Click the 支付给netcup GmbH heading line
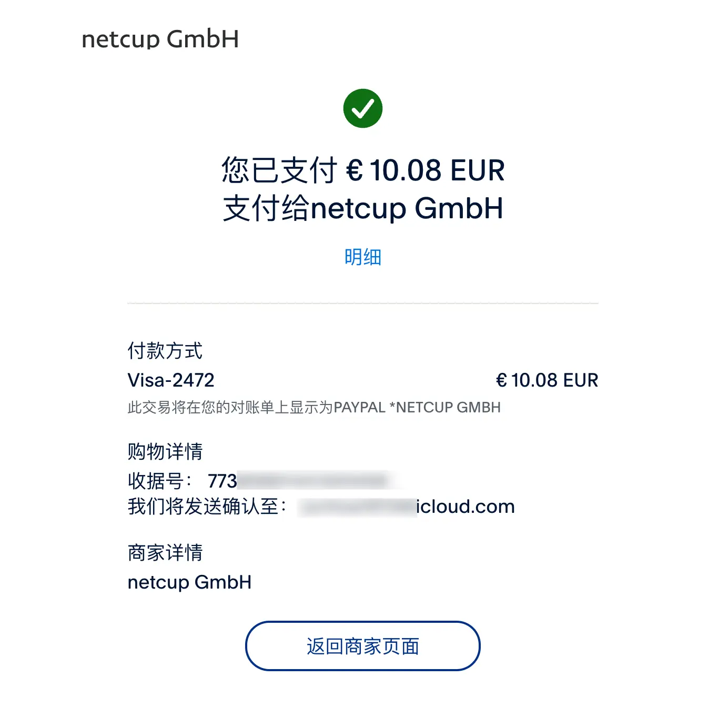 pos(362,208)
